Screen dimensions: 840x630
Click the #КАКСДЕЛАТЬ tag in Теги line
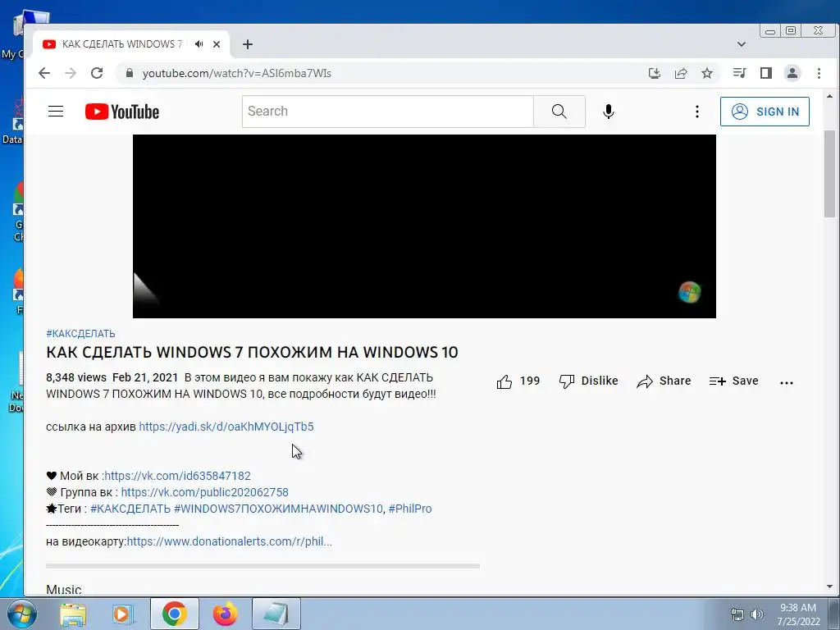pos(130,509)
